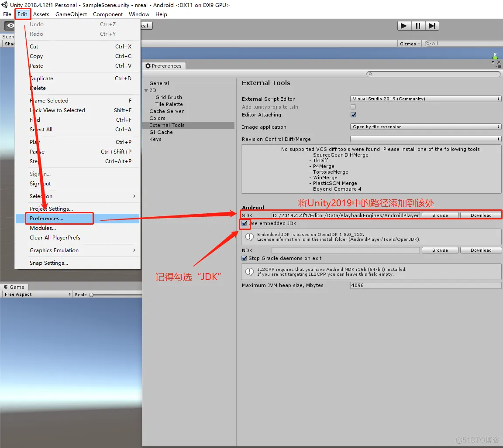503x448 pixels.
Task: Select Grid Brush preferences category
Action: [x=169, y=97]
